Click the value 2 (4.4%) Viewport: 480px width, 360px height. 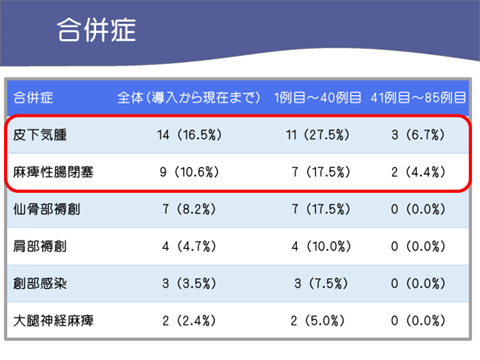418,172
